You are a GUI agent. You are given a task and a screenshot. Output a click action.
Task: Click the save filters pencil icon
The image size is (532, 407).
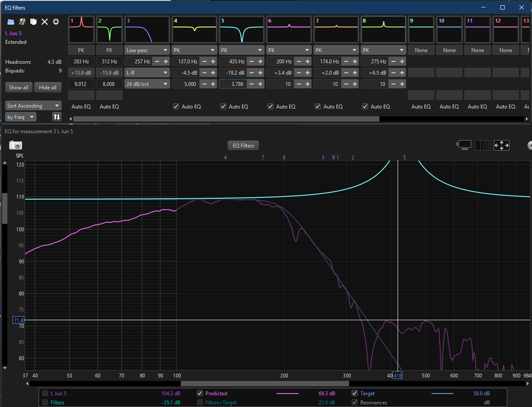click(x=22, y=22)
